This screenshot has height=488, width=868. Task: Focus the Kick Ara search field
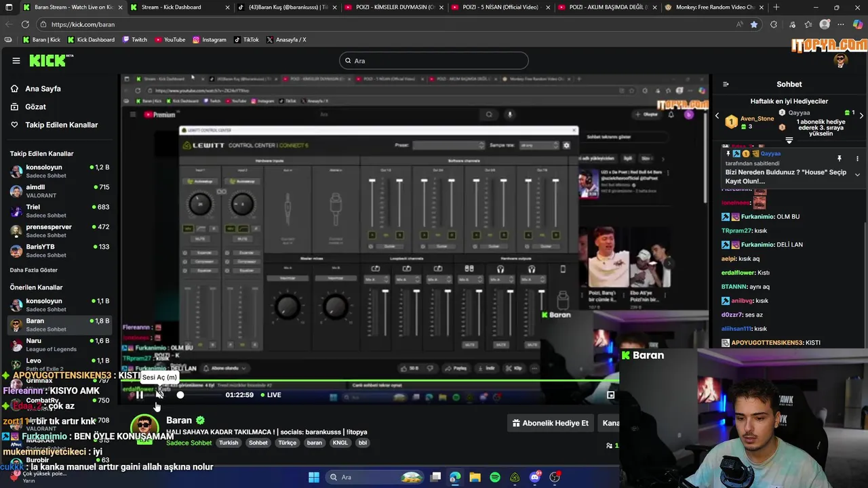click(433, 60)
